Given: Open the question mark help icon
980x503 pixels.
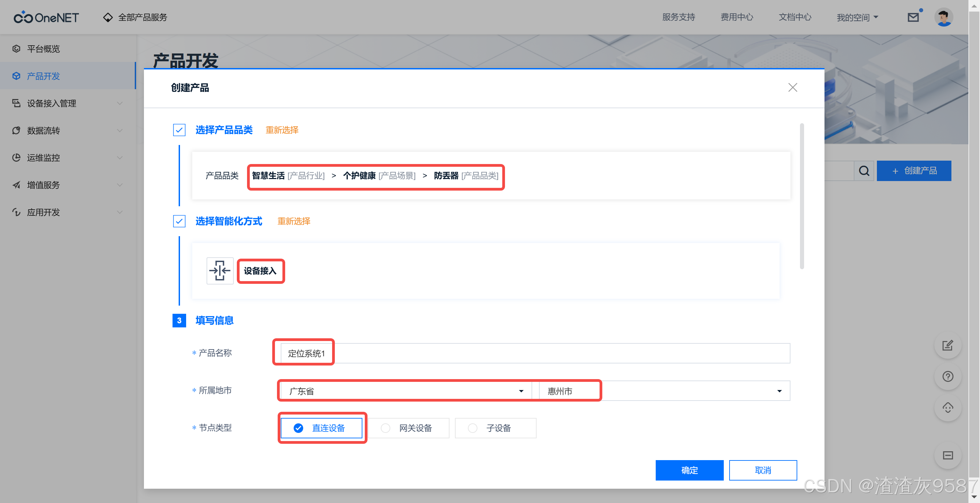Looking at the screenshot, I should tap(947, 377).
